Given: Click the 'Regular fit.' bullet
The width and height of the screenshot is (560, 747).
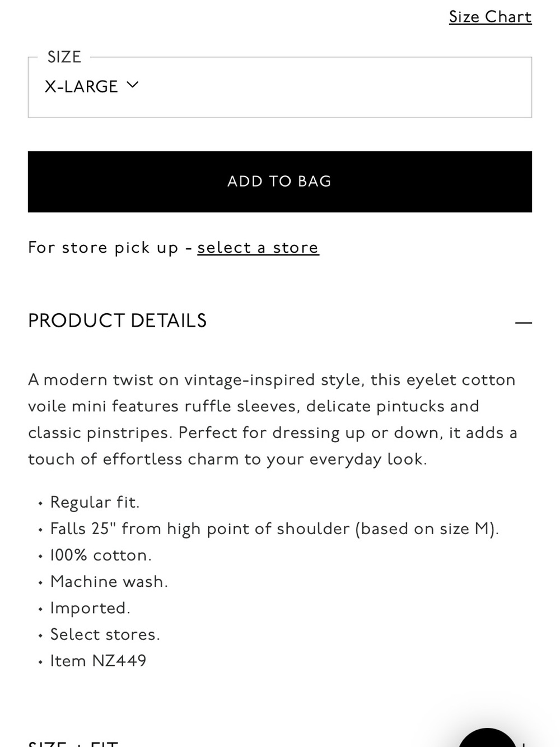Looking at the screenshot, I should pos(95,502).
